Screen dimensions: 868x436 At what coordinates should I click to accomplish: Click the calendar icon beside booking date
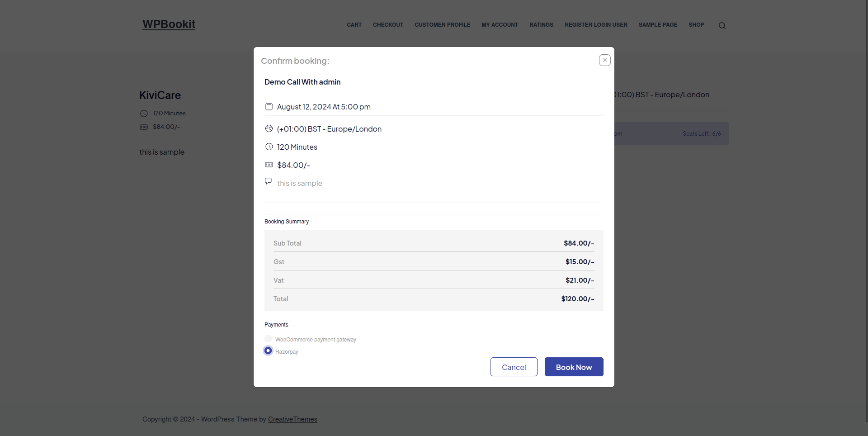pyautogui.click(x=269, y=106)
